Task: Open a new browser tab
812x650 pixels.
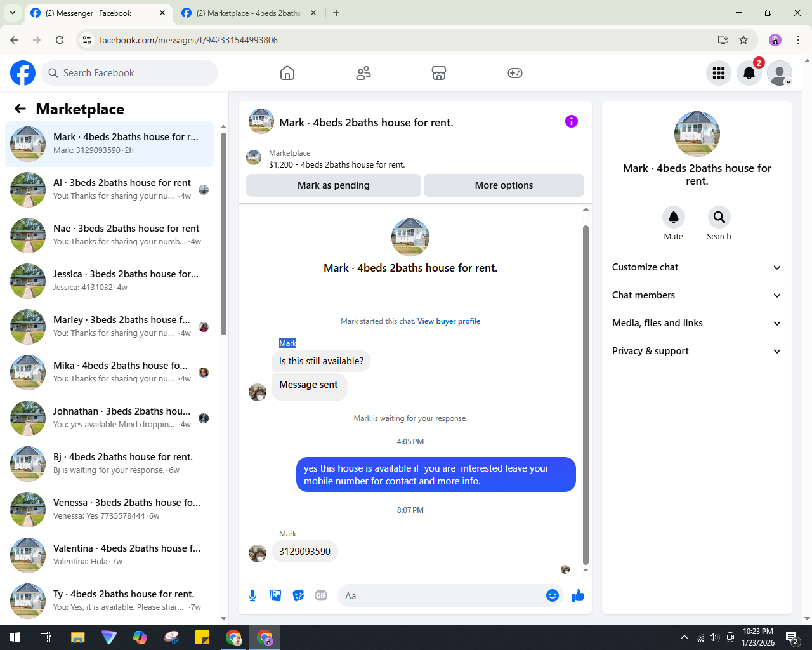Action: click(336, 13)
